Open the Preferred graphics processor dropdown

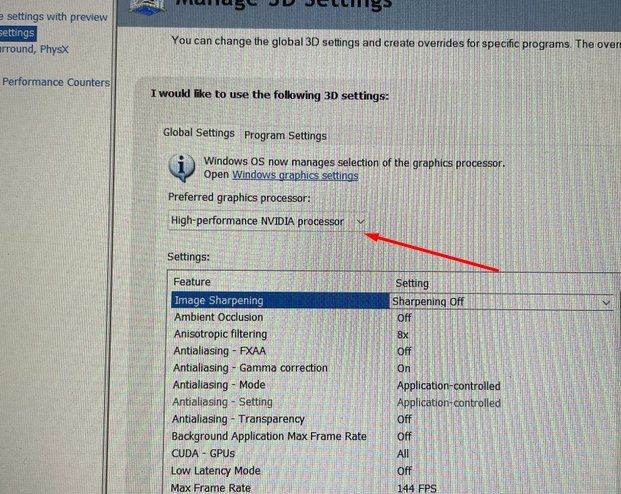click(267, 221)
